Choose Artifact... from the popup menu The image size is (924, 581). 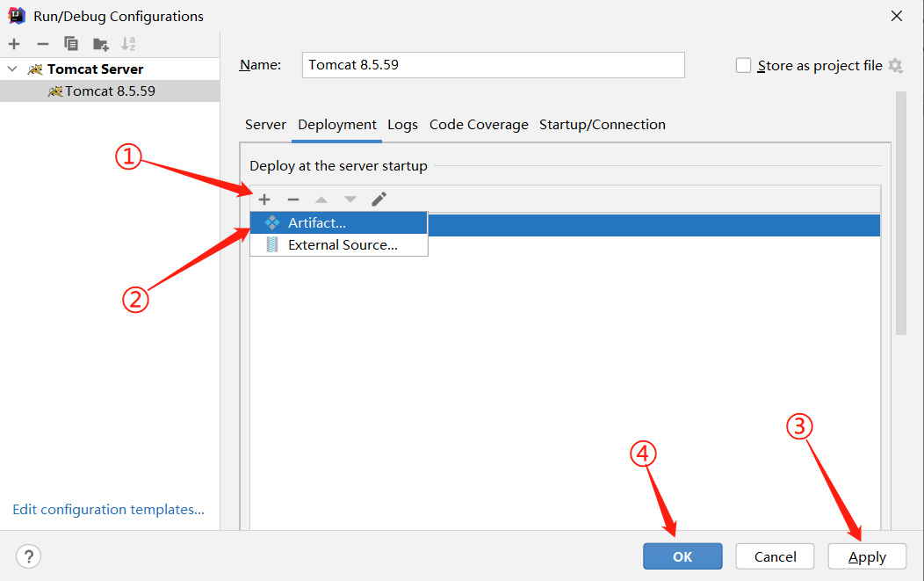coord(339,223)
